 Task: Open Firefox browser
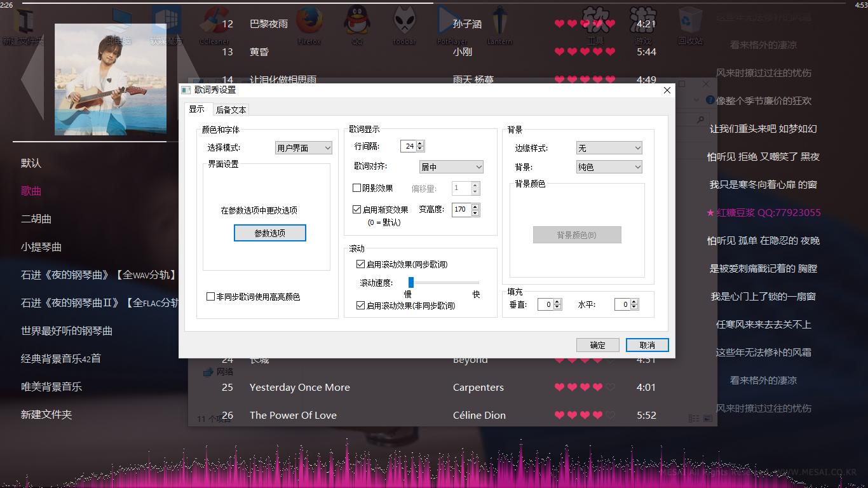[x=309, y=21]
